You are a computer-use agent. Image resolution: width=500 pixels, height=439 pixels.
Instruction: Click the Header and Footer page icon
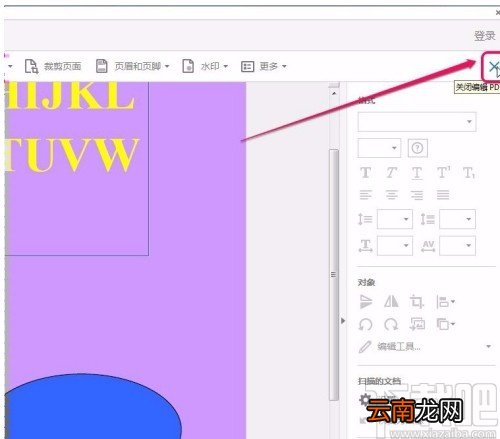tap(101, 66)
